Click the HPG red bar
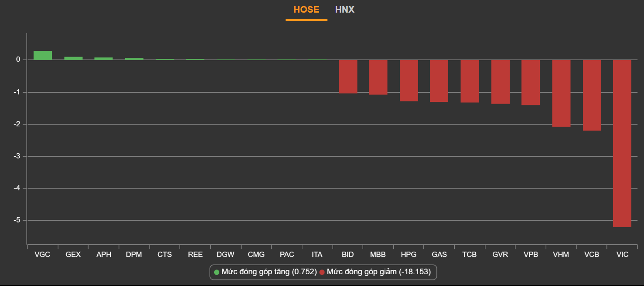This screenshot has height=286, width=644. tap(409, 81)
